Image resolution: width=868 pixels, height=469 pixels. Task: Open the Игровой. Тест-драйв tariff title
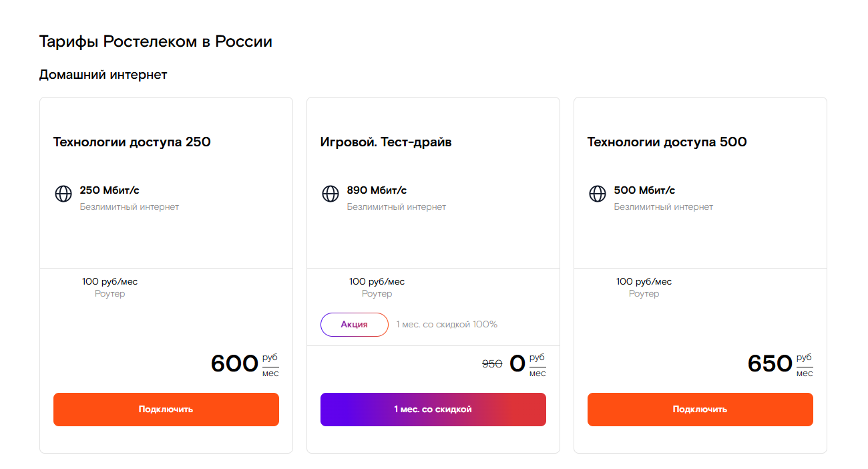click(x=386, y=142)
